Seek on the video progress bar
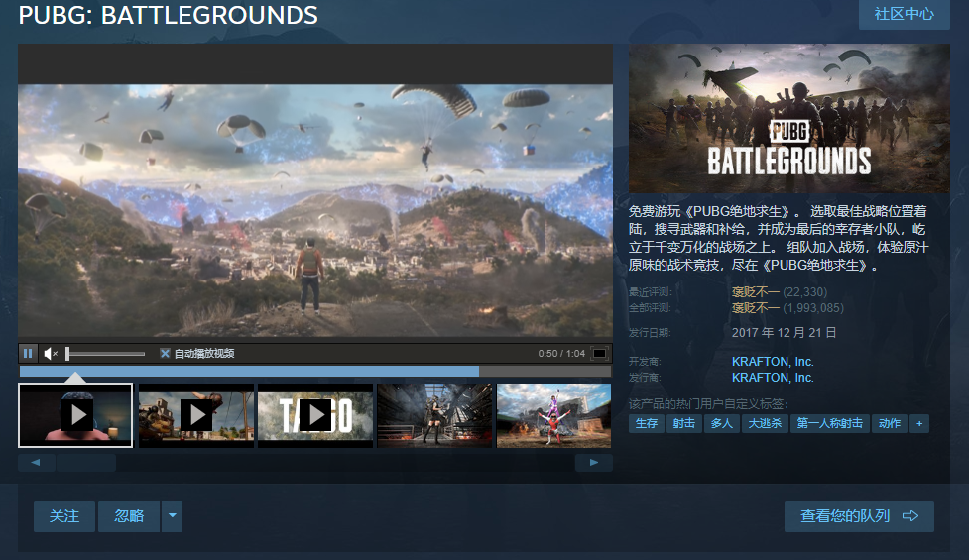 tap(315, 371)
